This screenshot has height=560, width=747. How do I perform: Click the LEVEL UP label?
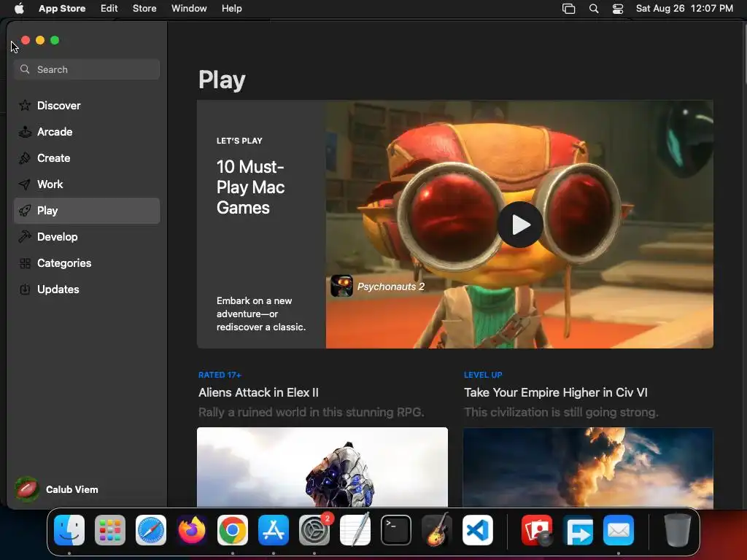point(483,375)
